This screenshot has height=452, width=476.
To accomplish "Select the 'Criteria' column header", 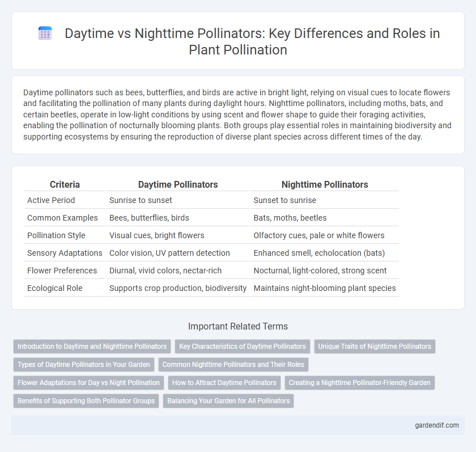I will (65, 184).
